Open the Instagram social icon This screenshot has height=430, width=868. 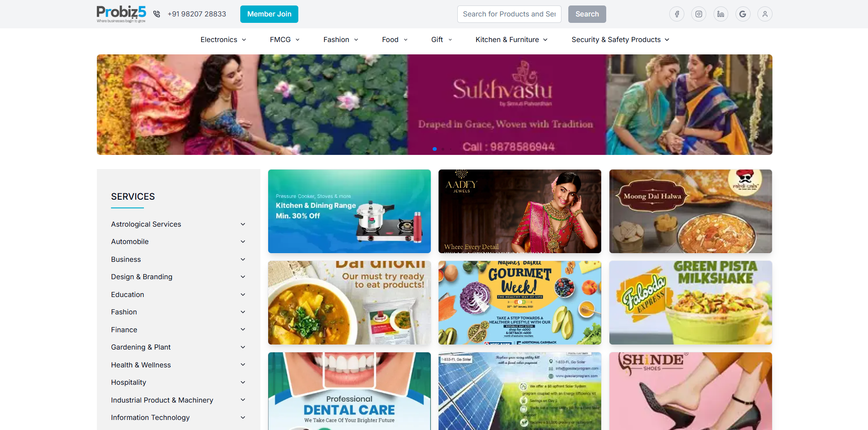point(699,14)
